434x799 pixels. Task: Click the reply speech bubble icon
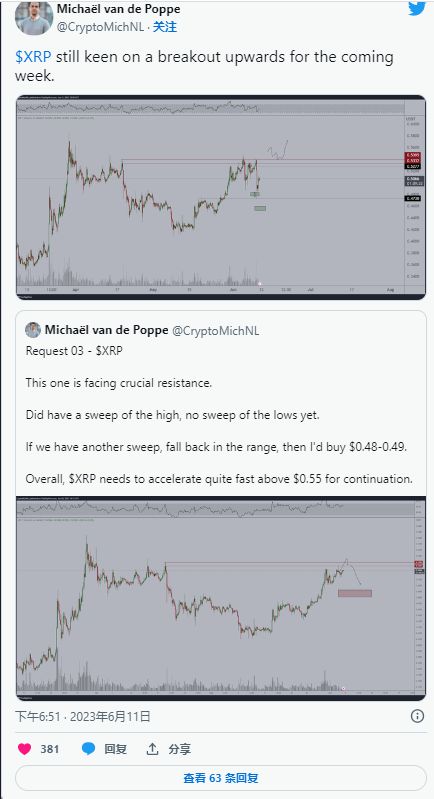coord(89,749)
